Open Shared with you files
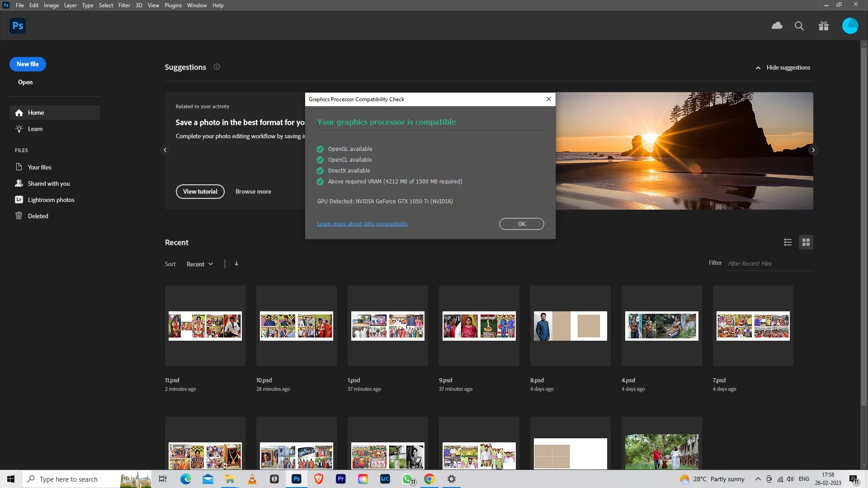Viewport: 868px width, 488px height. (x=48, y=183)
